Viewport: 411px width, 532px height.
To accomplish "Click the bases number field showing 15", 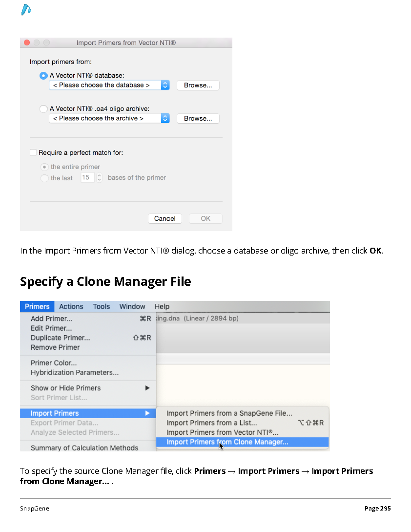I will 87,177.
